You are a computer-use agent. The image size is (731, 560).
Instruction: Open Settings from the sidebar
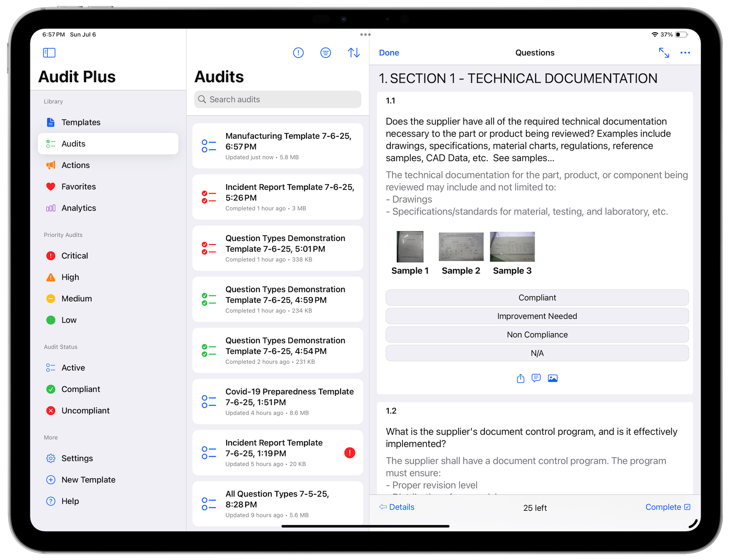click(x=108, y=458)
